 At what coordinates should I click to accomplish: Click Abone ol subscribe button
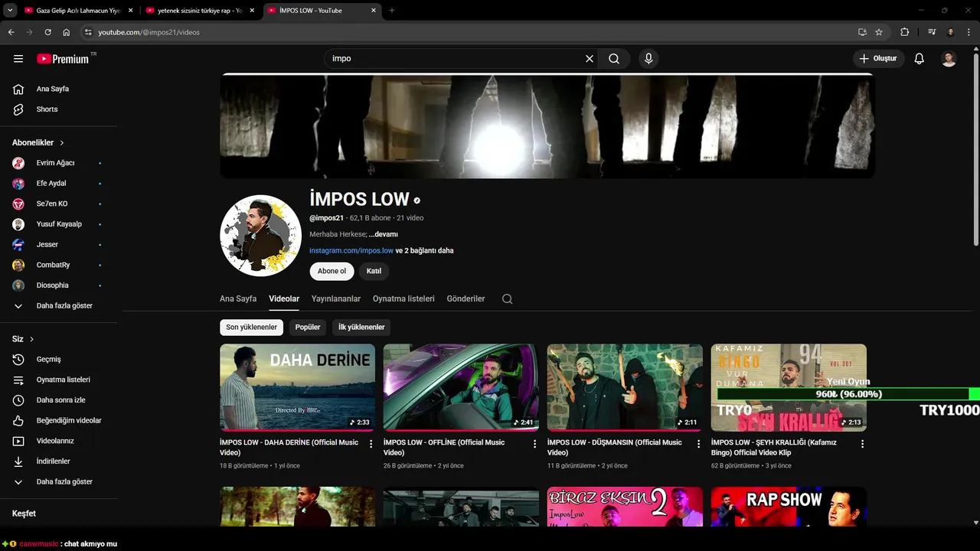tap(332, 271)
